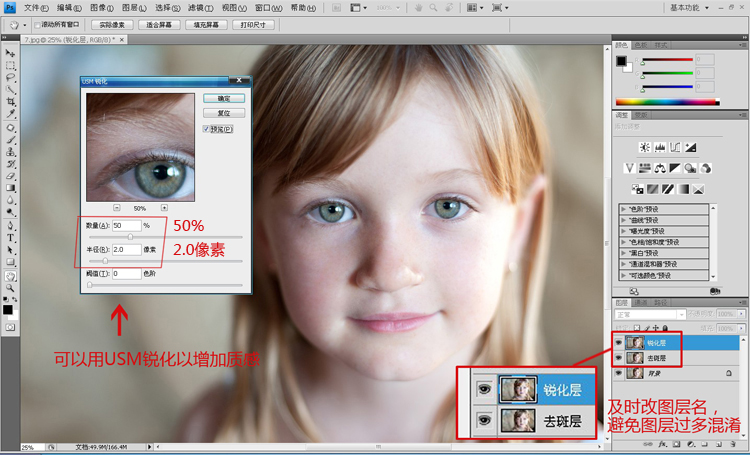750x455 pixels.
Task: Select the Type tool
Action: (10, 238)
